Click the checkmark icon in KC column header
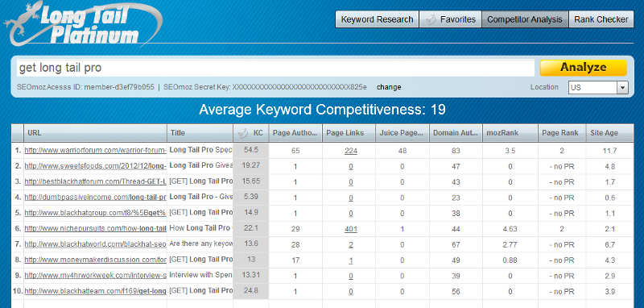The width and height of the screenshot is (644, 308). (x=243, y=133)
